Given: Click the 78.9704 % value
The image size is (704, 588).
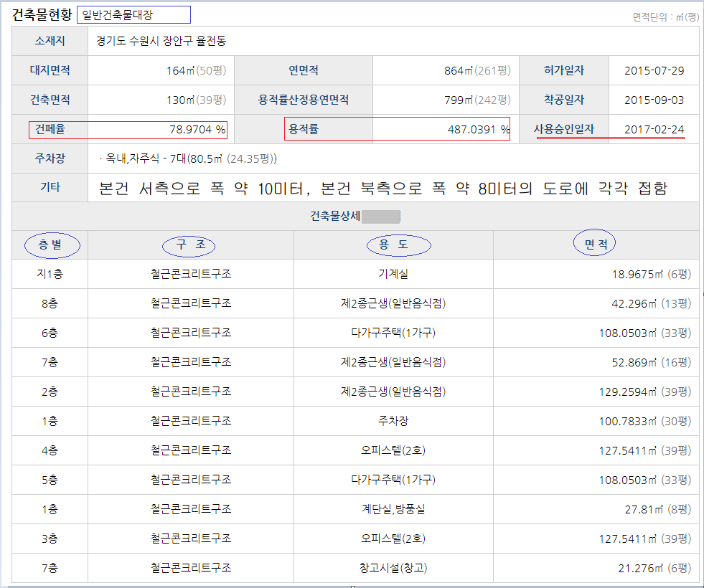Looking at the screenshot, I should [197, 129].
